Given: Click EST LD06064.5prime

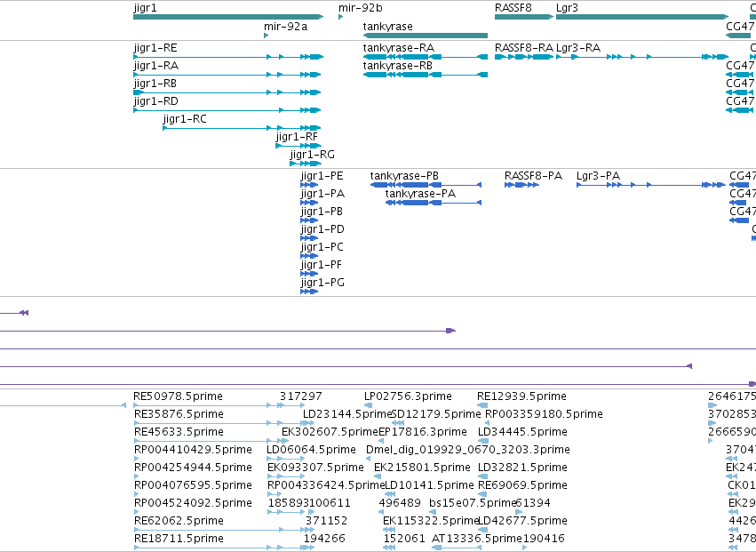Looking at the screenshot, I should click(311, 450).
